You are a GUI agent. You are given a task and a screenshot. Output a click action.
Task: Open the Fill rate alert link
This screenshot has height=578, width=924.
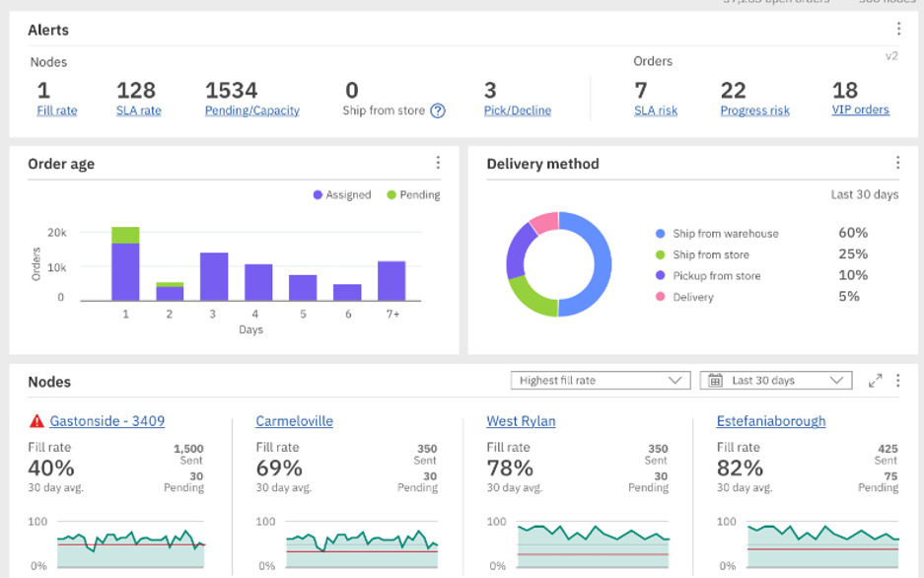tap(56, 110)
